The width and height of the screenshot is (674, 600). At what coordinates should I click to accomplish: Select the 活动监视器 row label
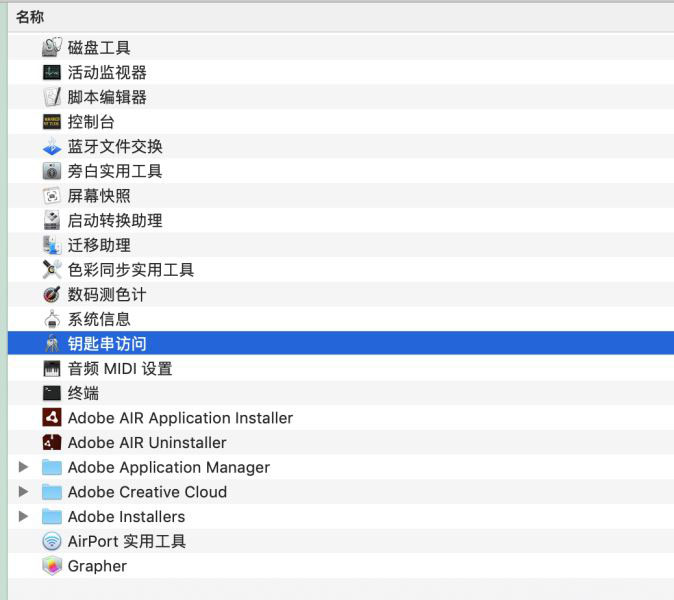107,72
